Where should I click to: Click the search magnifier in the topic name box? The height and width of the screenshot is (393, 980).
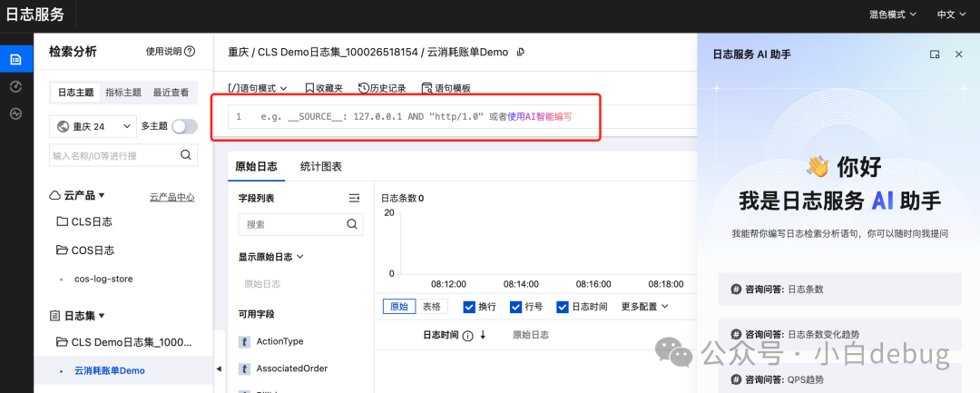point(186,155)
